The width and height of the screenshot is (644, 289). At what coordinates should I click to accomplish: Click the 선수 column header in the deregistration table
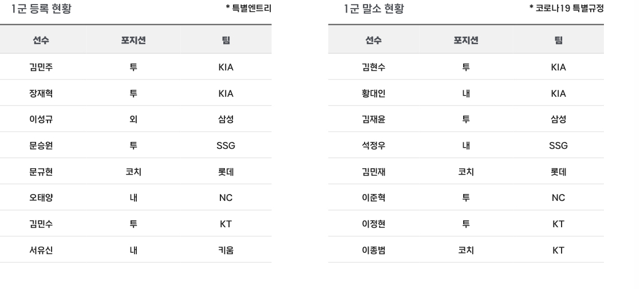pyautogui.click(x=374, y=40)
